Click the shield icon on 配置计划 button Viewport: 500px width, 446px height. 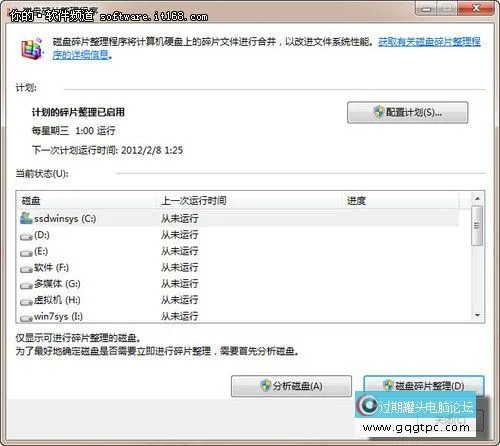pyautogui.click(x=379, y=112)
